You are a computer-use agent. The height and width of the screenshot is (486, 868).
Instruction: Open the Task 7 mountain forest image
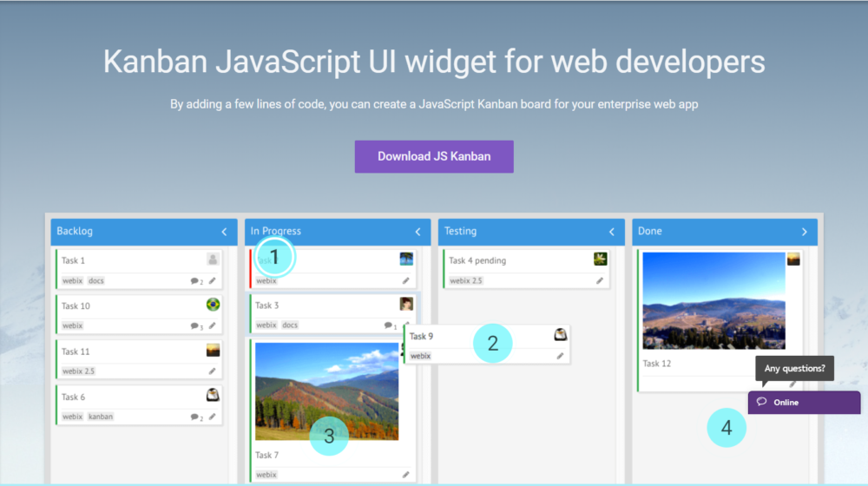(326, 391)
